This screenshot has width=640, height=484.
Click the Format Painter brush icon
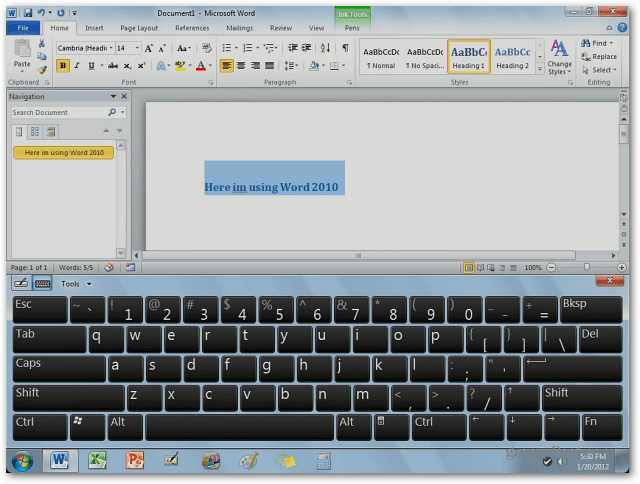pos(42,70)
